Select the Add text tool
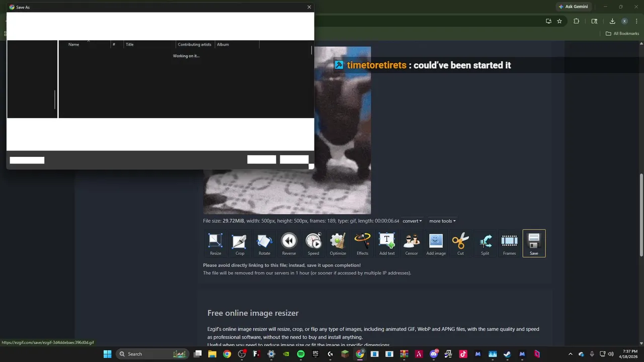Image resolution: width=644 pixels, height=362 pixels. point(387,244)
